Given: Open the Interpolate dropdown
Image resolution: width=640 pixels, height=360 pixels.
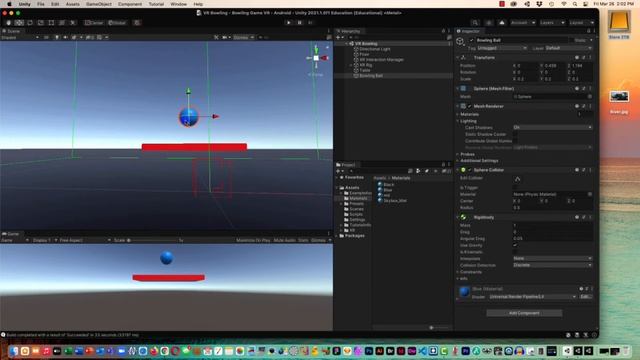Looking at the screenshot, I should click(x=552, y=259).
